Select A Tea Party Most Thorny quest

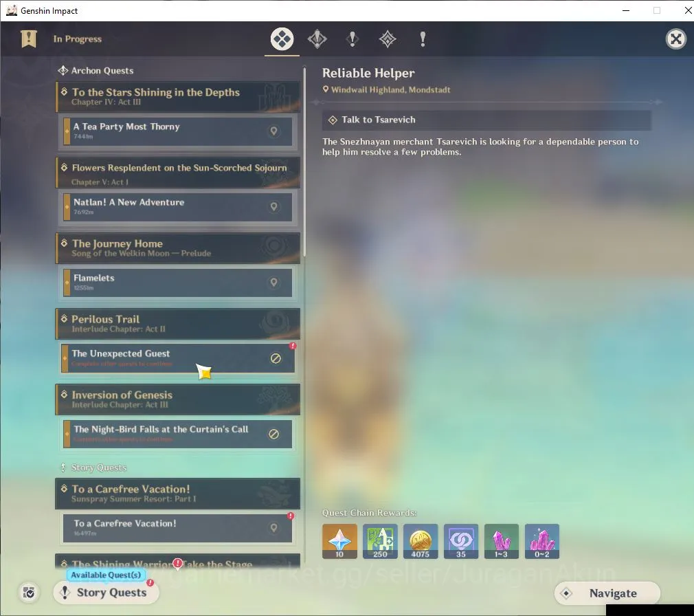coord(178,131)
